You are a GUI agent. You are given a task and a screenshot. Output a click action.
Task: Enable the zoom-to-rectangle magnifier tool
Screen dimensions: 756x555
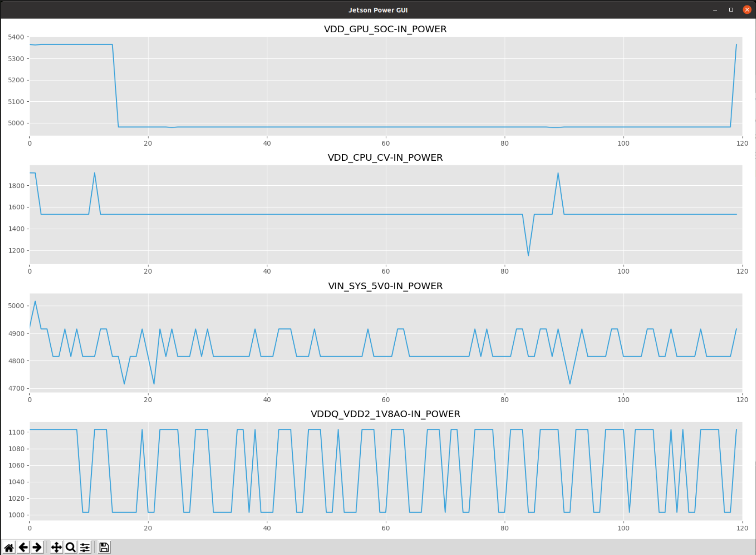[70, 546]
